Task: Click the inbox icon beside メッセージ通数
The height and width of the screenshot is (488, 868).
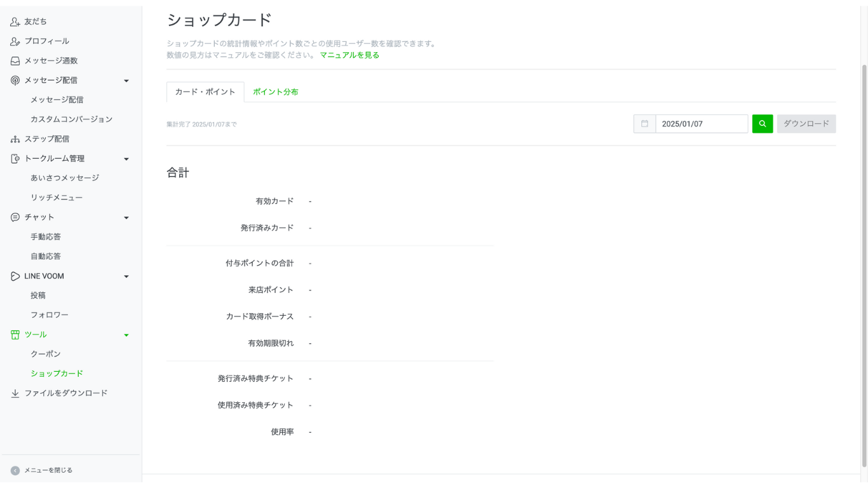Action: tap(15, 61)
